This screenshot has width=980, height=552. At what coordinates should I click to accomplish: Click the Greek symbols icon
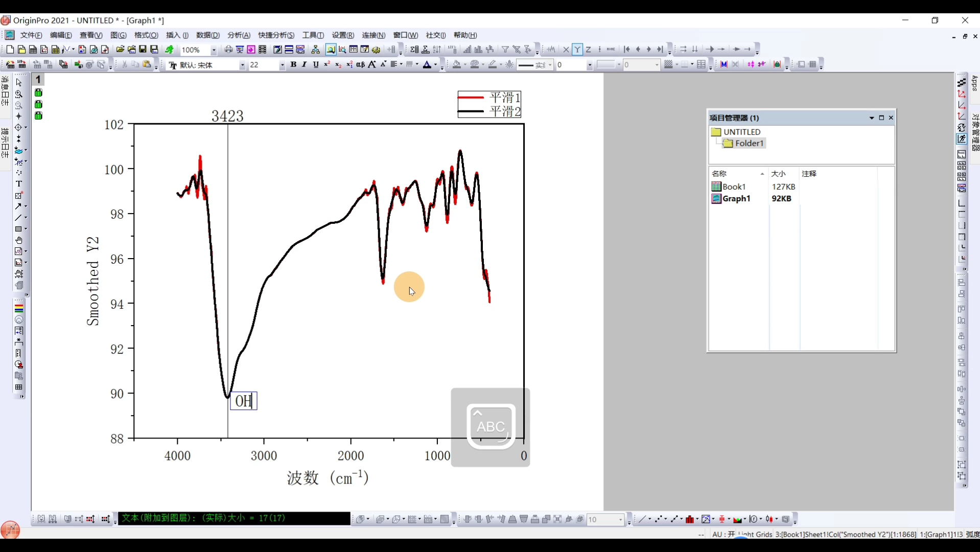point(361,64)
